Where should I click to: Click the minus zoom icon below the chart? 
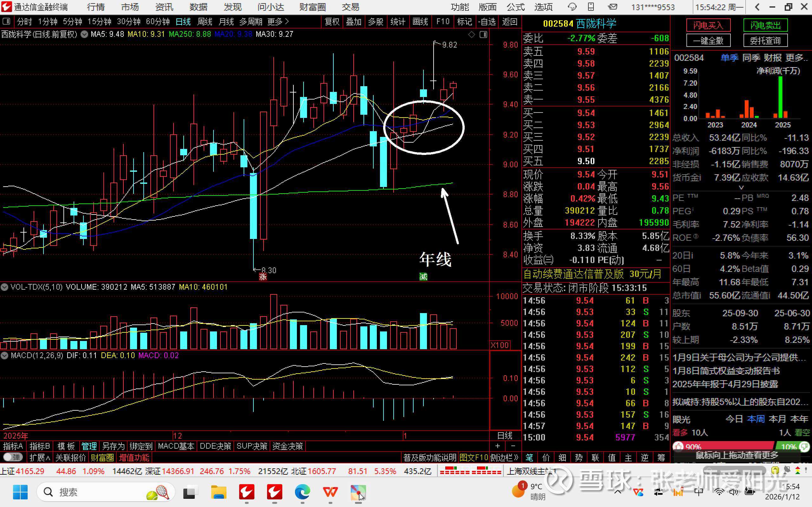(x=513, y=446)
